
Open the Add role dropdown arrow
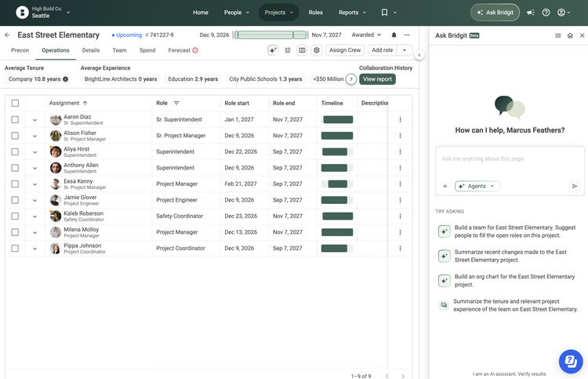[x=405, y=50]
